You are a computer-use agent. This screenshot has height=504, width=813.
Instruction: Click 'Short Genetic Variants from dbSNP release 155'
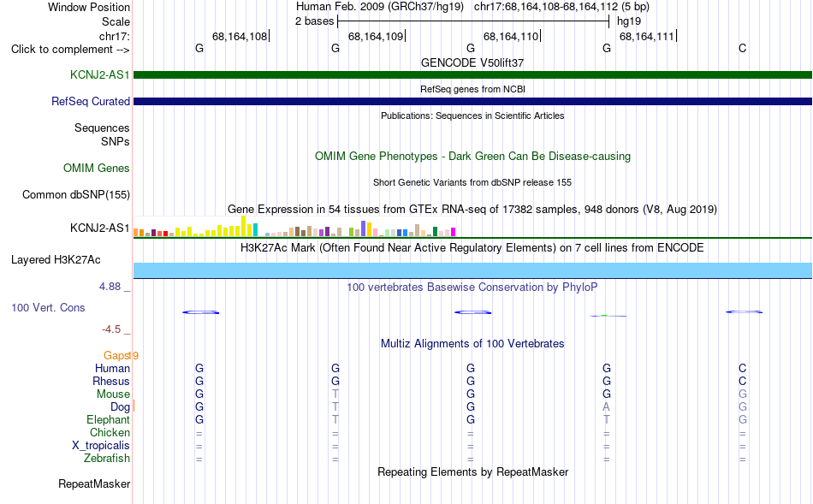(472, 182)
